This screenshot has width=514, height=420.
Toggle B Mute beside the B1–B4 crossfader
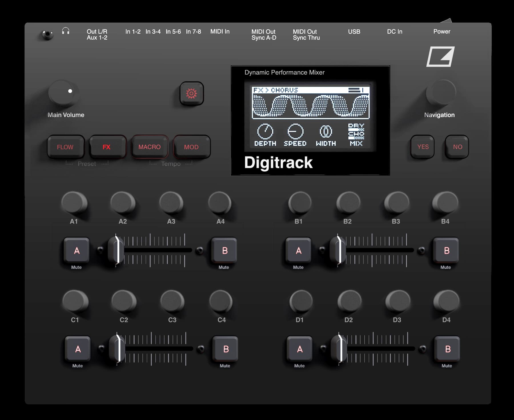446,250
